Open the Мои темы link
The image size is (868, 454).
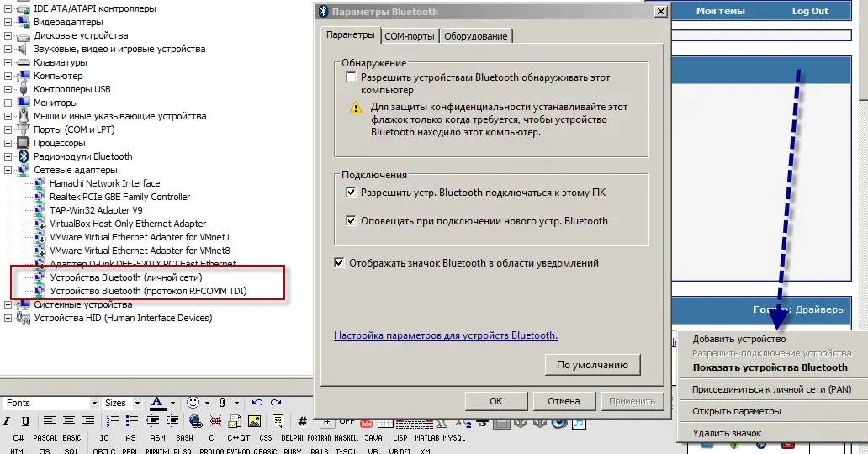coord(720,11)
